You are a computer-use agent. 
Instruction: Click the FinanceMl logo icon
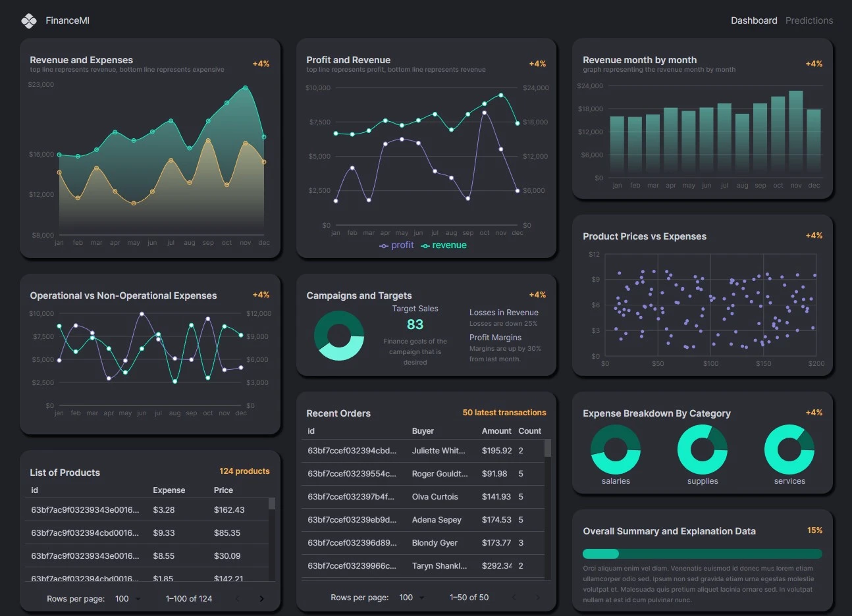pos(29,21)
